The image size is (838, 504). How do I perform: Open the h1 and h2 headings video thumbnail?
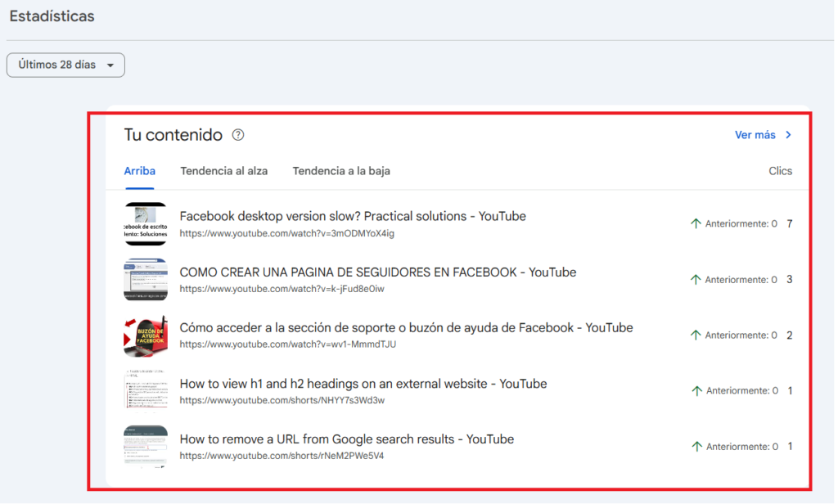146,391
